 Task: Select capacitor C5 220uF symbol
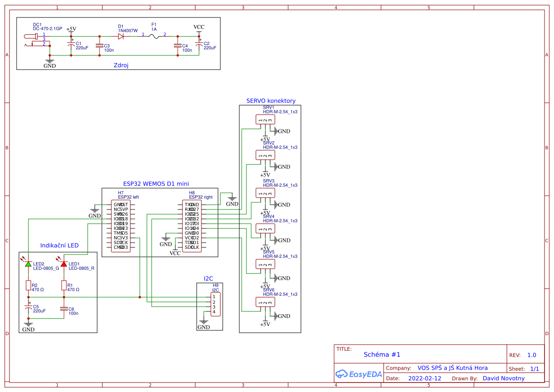(x=28, y=308)
